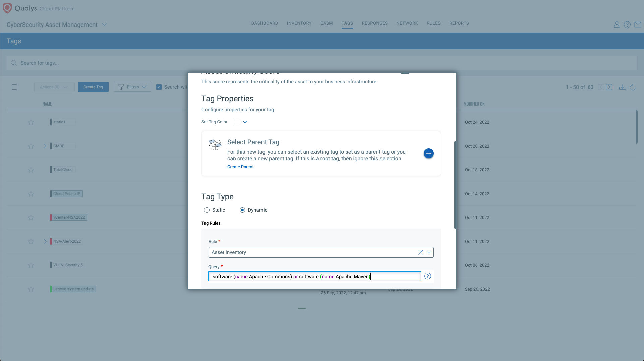Image resolution: width=644 pixels, height=361 pixels.
Task: Open the user profile icon
Action: pos(616,25)
